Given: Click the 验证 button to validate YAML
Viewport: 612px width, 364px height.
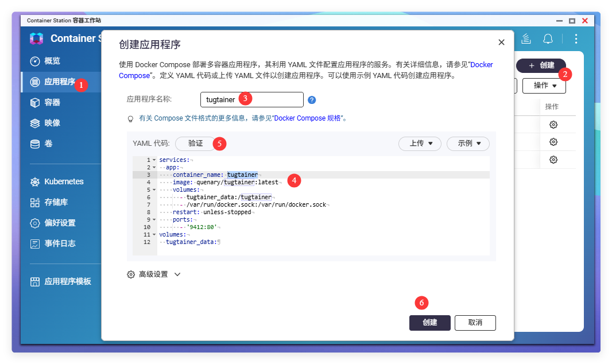Looking at the screenshot, I should point(195,144).
